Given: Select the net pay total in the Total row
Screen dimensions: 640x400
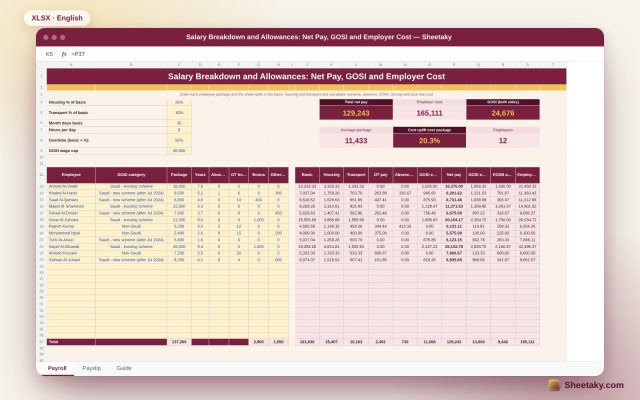Looking at the screenshot, I should point(454,342).
